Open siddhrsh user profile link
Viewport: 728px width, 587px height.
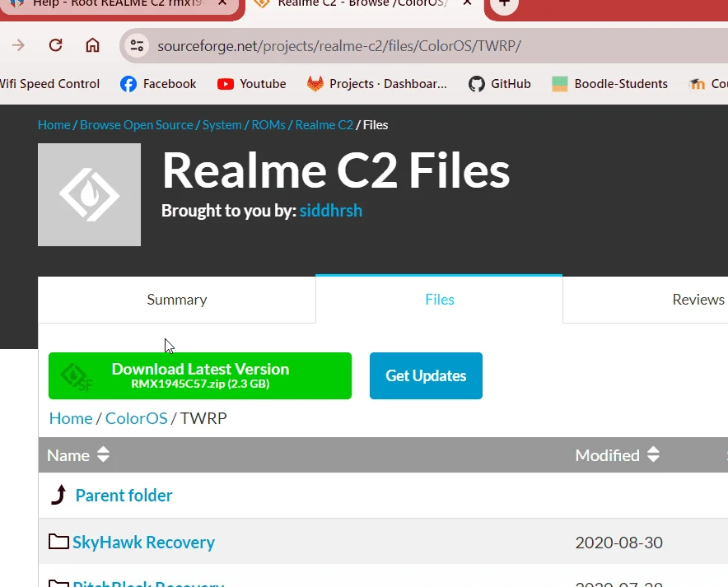pyautogui.click(x=330, y=211)
